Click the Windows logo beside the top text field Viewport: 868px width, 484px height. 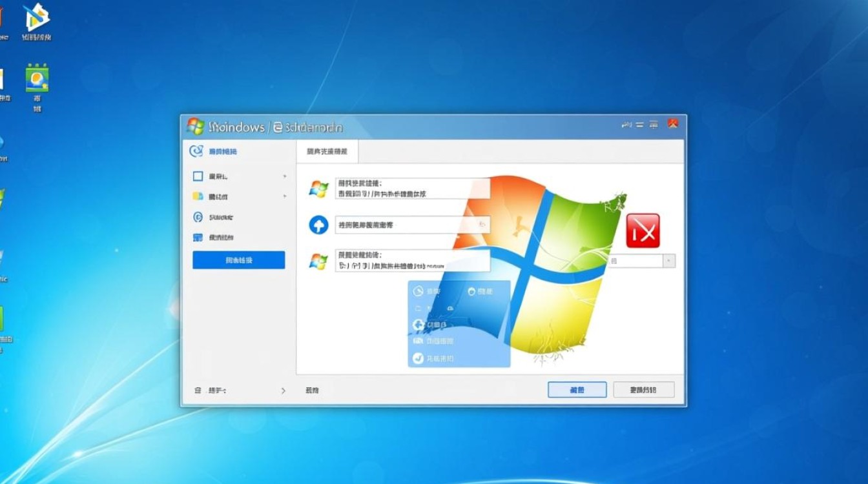click(318, 187)
